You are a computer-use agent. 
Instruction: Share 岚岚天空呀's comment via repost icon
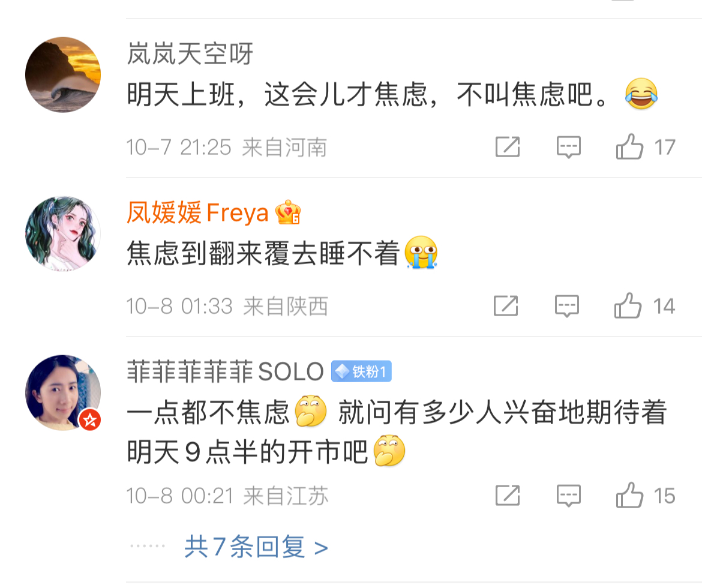pos(507,147)
